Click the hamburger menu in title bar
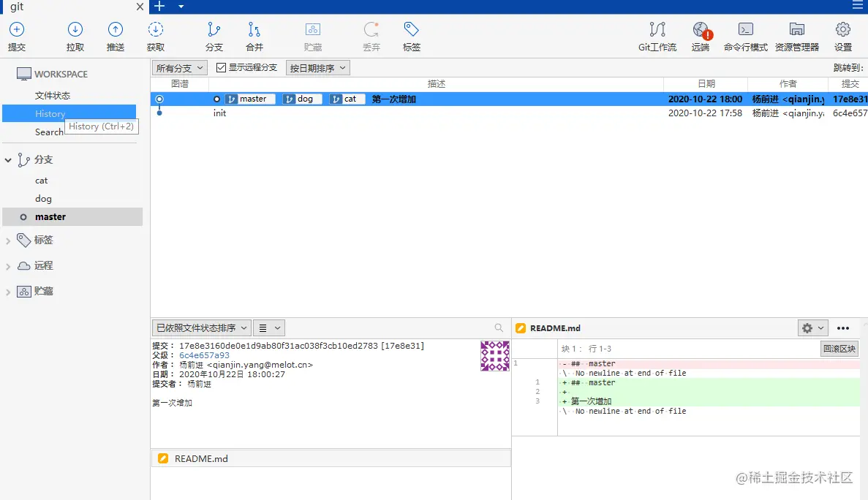This screenshot has width=868, height=500. 858,6
